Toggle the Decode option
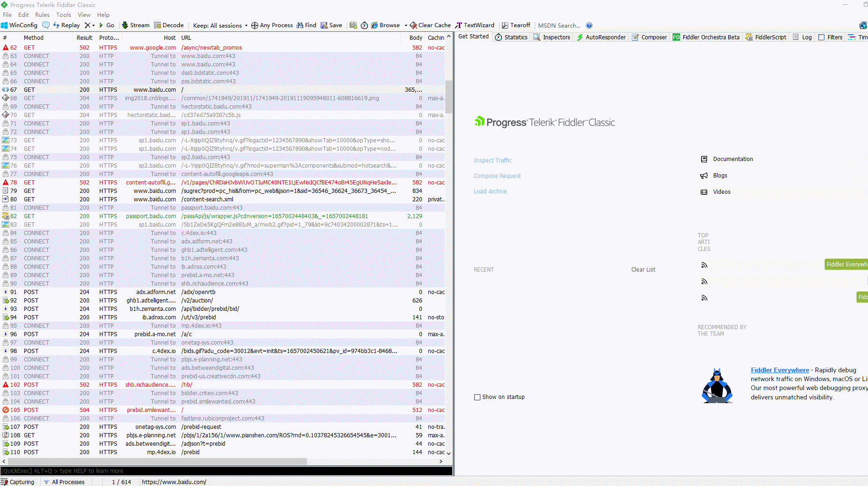 point(169,25)
